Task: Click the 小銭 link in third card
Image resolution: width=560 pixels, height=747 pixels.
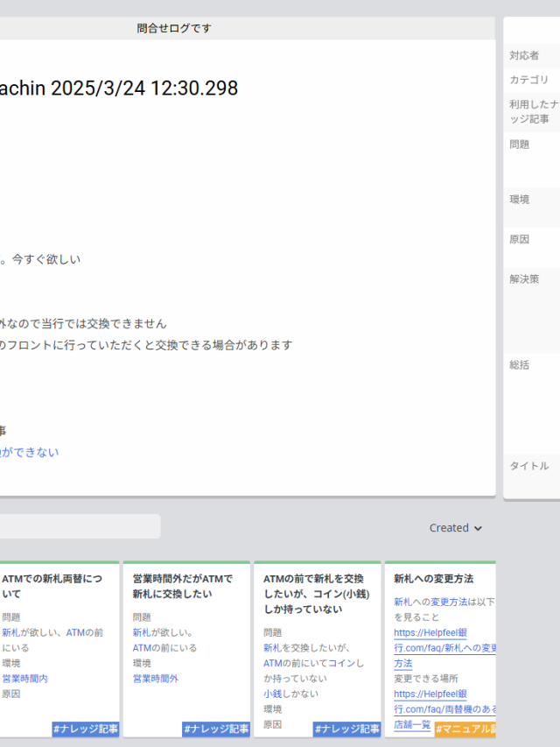Action: point(274,694)
